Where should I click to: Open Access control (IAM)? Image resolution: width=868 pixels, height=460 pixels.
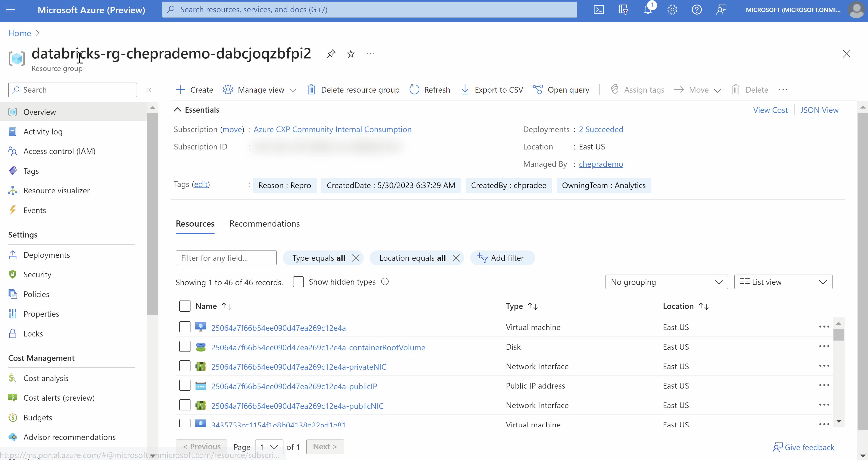(x=73, y=152)
